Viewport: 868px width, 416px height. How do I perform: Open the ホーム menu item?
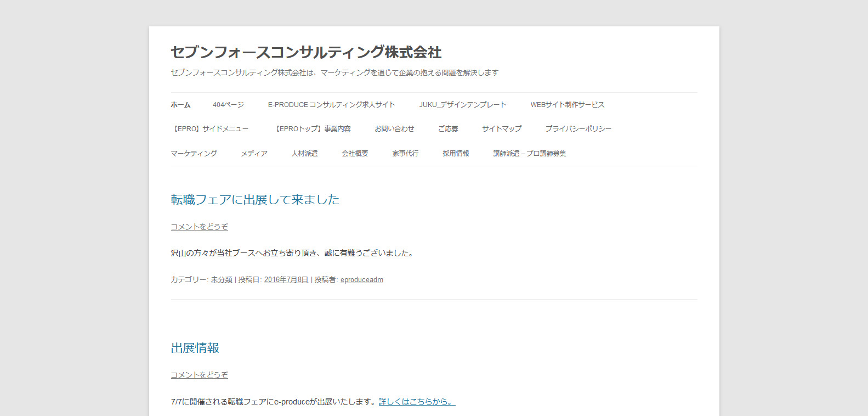(x=180, y=105)
